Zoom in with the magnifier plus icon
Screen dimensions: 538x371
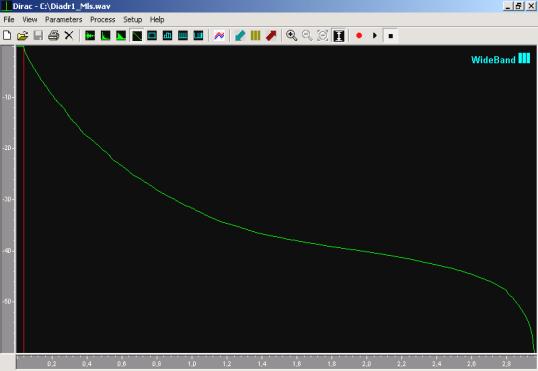pyautogui.click(x=291, y=35)
